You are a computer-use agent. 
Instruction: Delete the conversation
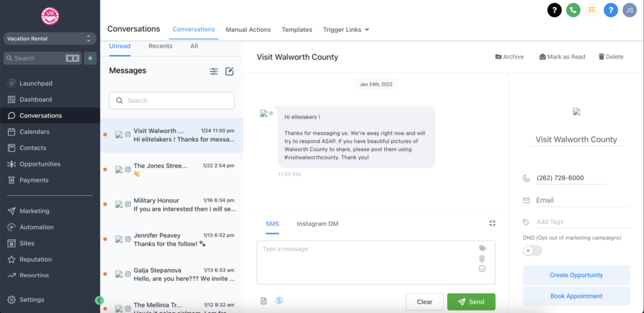click(x=611, y=57)
